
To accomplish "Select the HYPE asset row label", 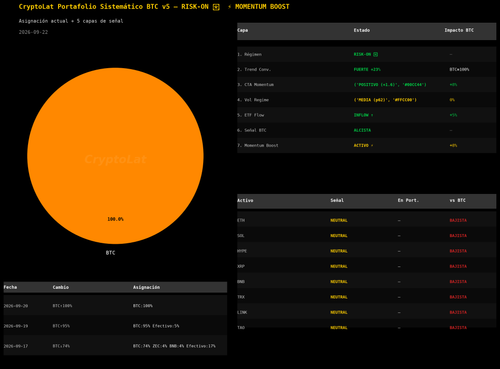I will (x=242, y=251).
